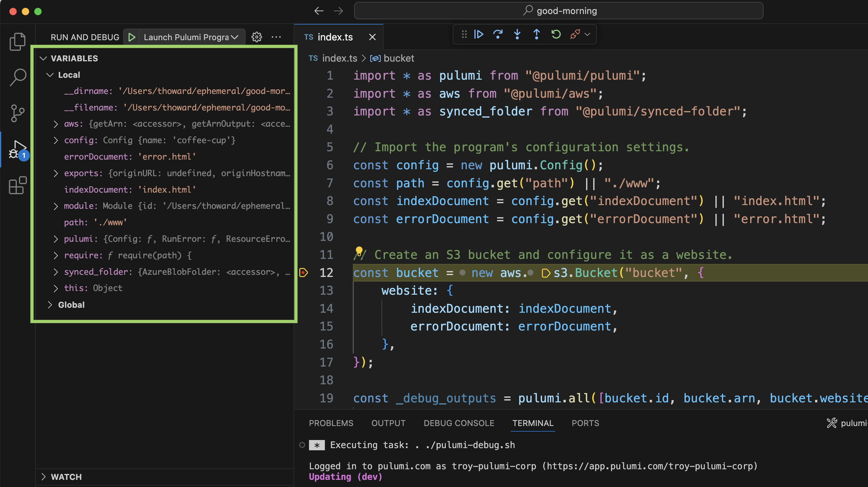Select the __dirname variable row
The height and width of the screenshot is (487, 868).
pyautogui.click(x=164, y=91)
